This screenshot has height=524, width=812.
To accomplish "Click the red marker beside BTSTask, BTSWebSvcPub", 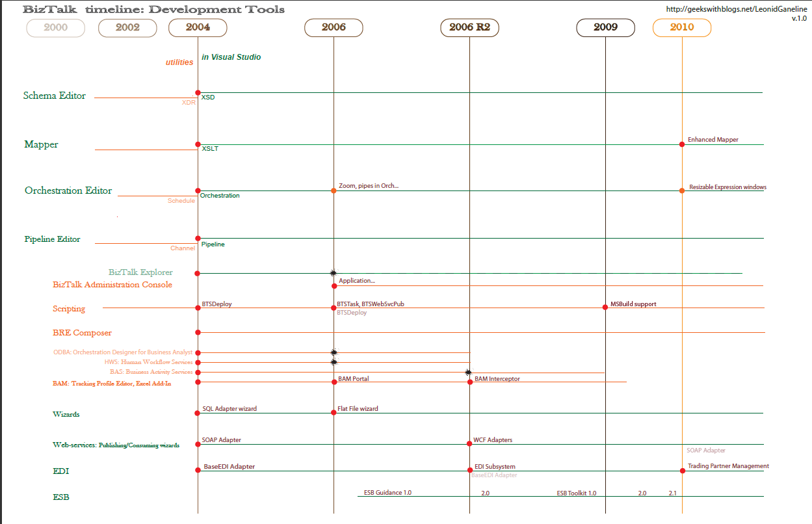I will pyautogui.click(x=334, y=308).
